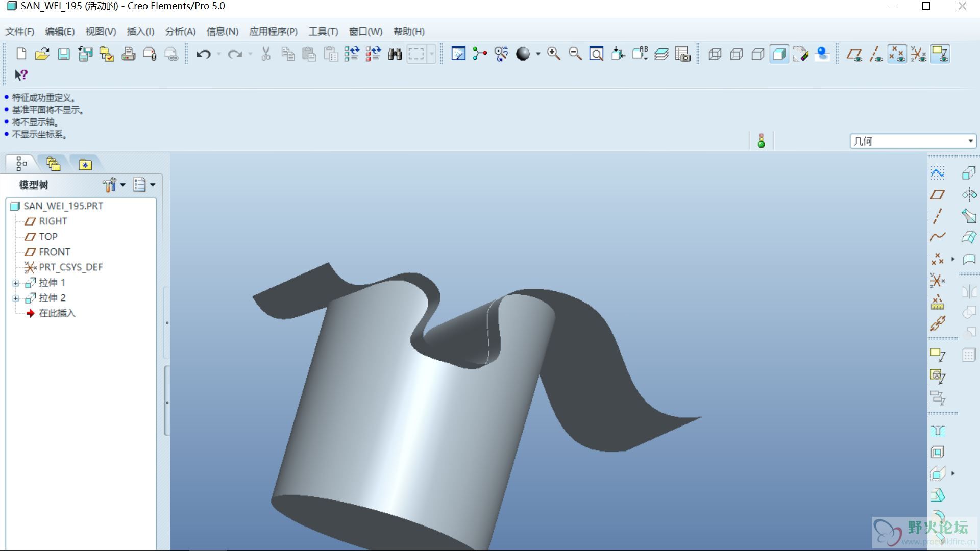The height and width of the screenshot is (551, 980).
Task: Select no hidden line display style
Action: tap(757, 54)
